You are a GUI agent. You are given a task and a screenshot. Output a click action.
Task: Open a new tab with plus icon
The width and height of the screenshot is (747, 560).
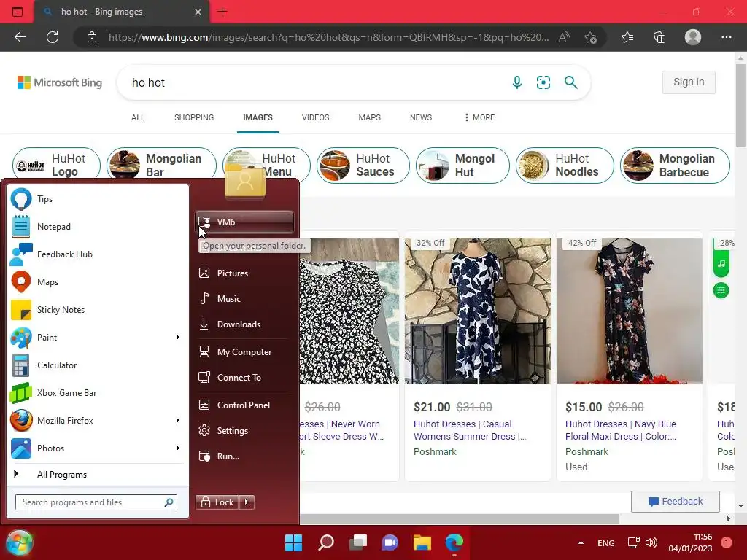point(222,12)
